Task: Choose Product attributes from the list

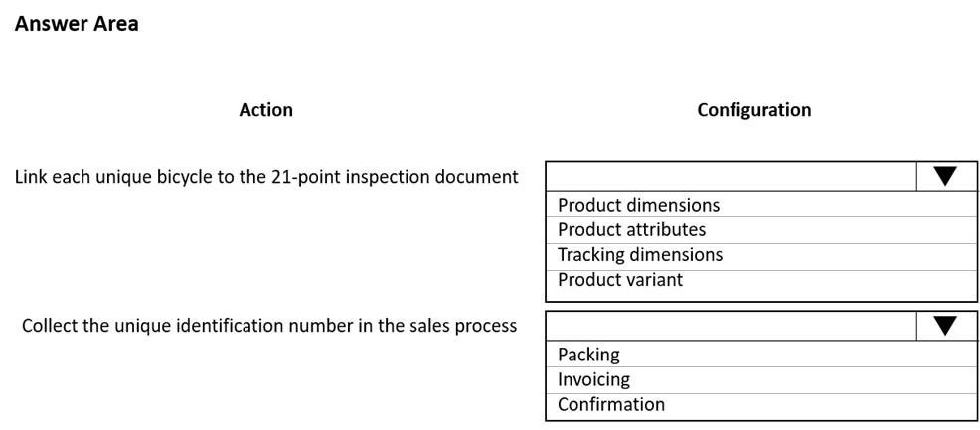Action: pos(760,230)
